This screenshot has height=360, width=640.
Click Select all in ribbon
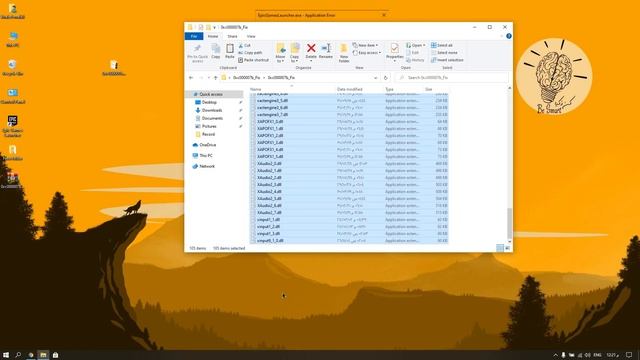[x=442, y=45]
